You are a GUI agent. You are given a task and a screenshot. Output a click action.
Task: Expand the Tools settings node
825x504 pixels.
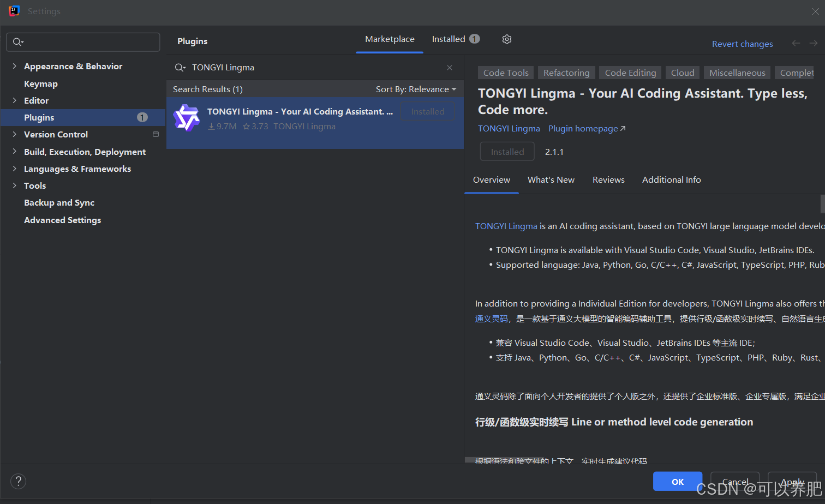15,185
